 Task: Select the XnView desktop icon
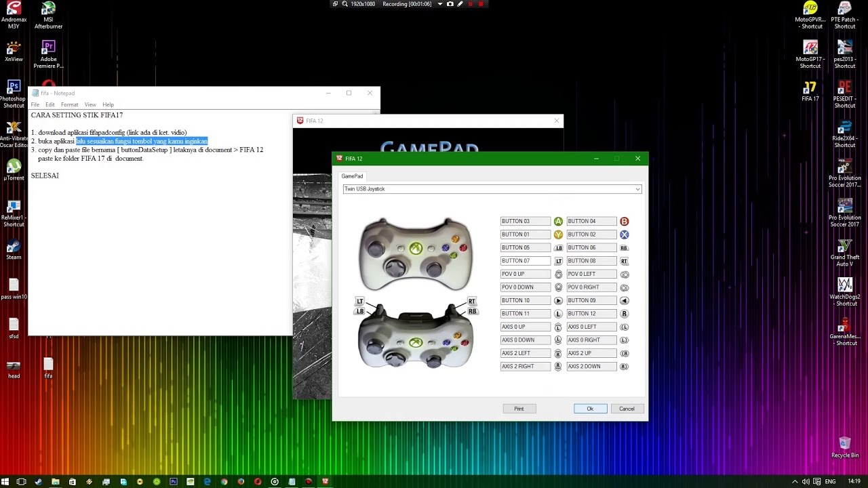[x=14, y=52]
